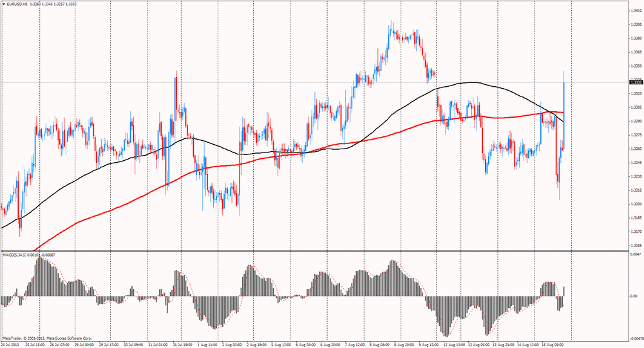This screenshot has width=644, height=348.
Task: Click the 0.0047 MACD scale label
Action: 635,255
